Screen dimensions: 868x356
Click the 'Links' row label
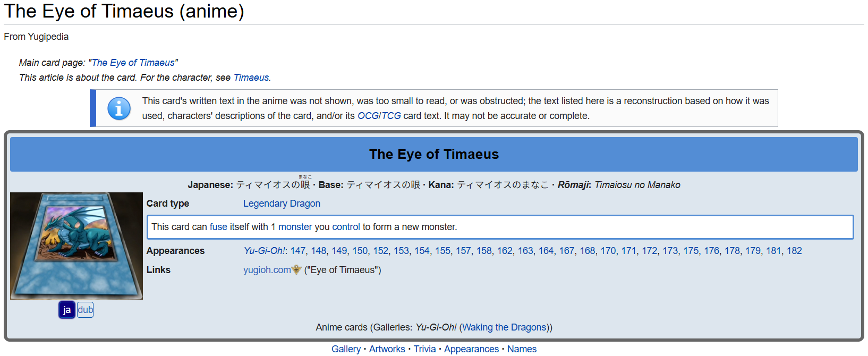(x=158, y=270)
